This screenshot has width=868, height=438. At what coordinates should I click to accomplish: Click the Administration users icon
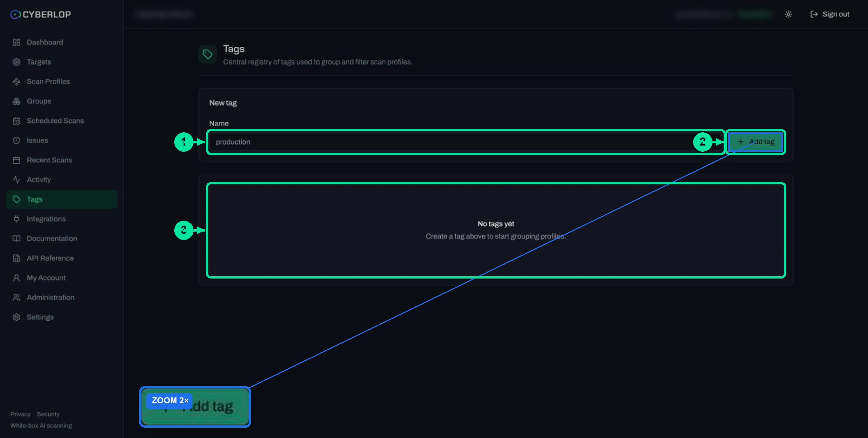[16, 297]
